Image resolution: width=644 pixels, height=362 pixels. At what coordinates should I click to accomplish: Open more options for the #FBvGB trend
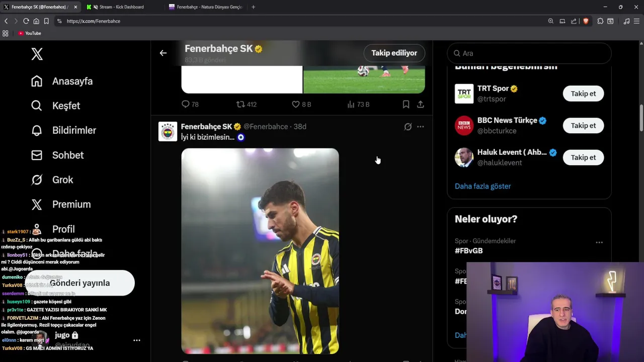point(599,242)
